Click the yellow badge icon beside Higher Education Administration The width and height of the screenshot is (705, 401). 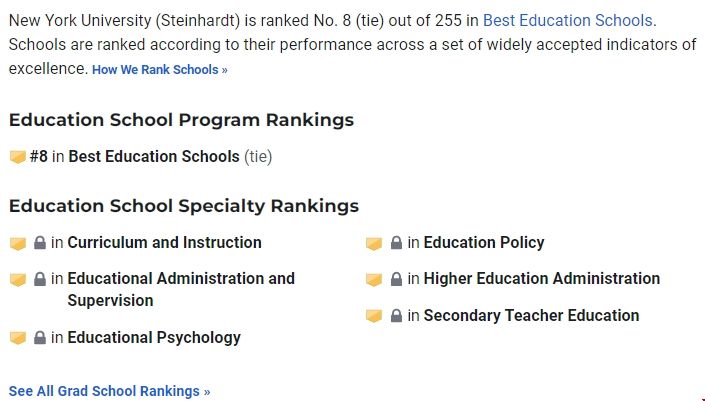pyautogui.click(x=374, y=279)
